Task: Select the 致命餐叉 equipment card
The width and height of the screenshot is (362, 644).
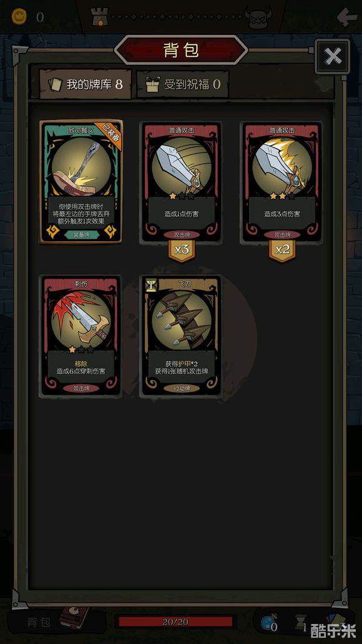Action: 81,182
